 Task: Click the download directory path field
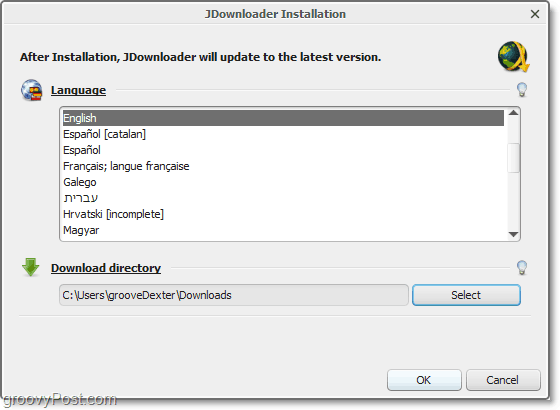click(234, 295)
